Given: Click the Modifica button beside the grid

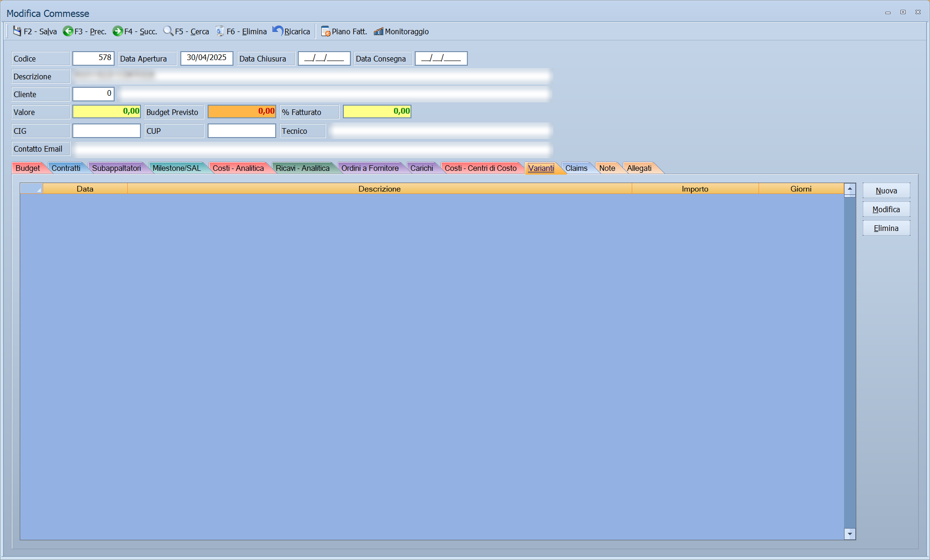Looking at the screenshot, I should (x=886, y=209).
